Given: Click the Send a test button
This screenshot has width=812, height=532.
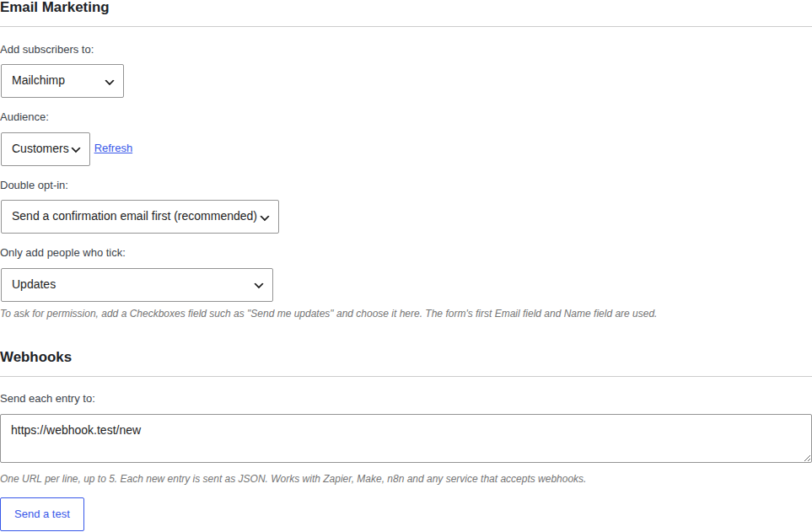Looking at the screenshot, I should (42, 514).
